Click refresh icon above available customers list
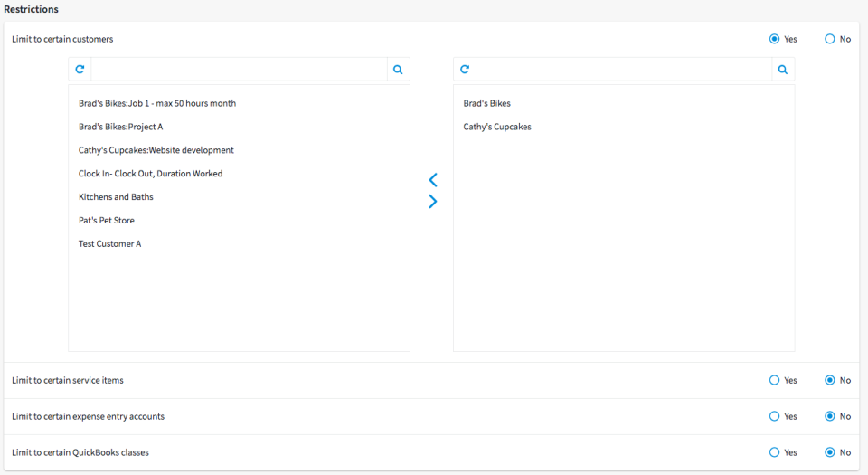Viewport: 868px width, 475px height. pyautogui.click(x=80, y=69)
